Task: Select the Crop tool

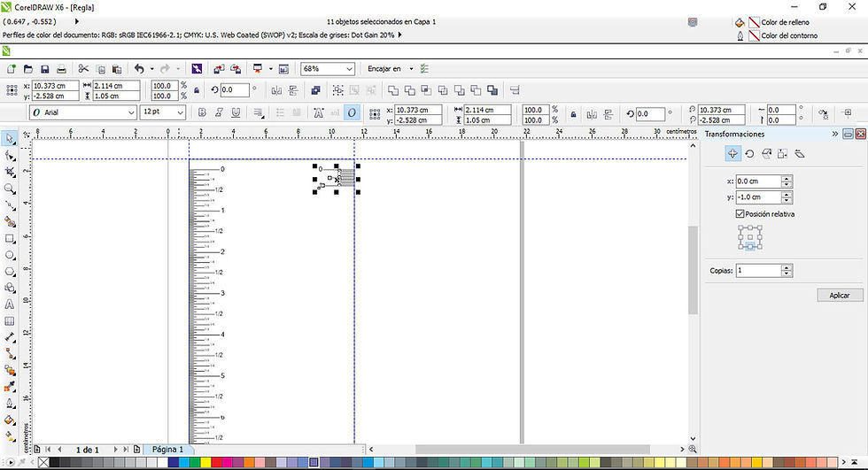Action: 10,172
